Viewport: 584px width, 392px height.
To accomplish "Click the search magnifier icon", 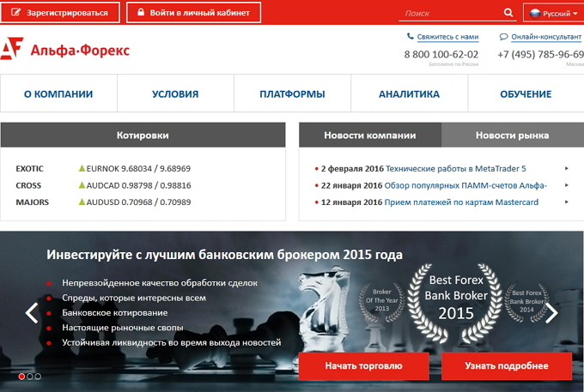I will (x=508, y=13).
